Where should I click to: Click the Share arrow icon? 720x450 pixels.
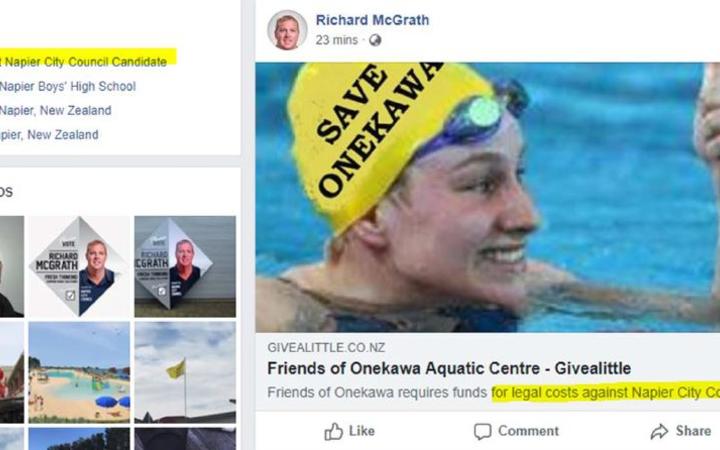point(659,432)
